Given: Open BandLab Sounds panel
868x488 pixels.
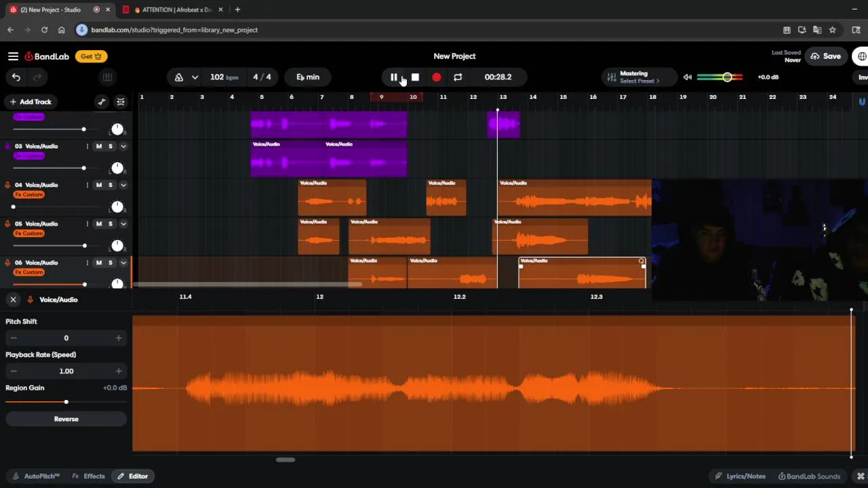Looking at the screenshot, I should coord(810,476).
